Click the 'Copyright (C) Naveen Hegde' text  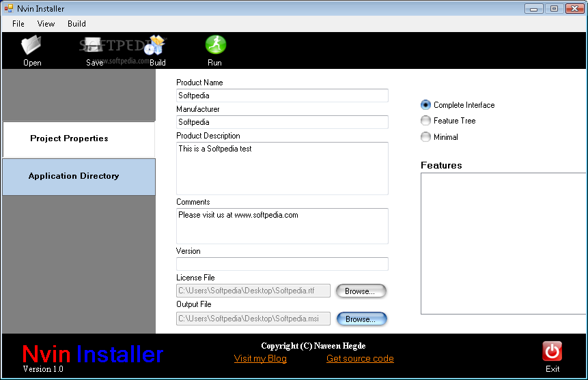[313, 345]
